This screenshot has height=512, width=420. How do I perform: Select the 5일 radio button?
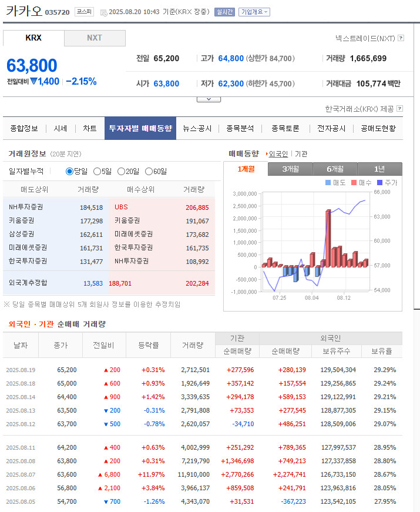click(97, 172)
